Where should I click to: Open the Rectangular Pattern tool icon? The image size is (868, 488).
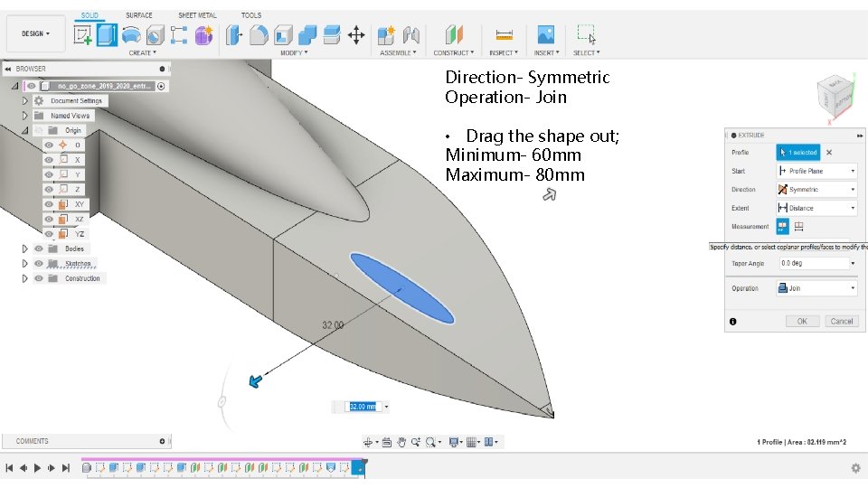[179, 35]
